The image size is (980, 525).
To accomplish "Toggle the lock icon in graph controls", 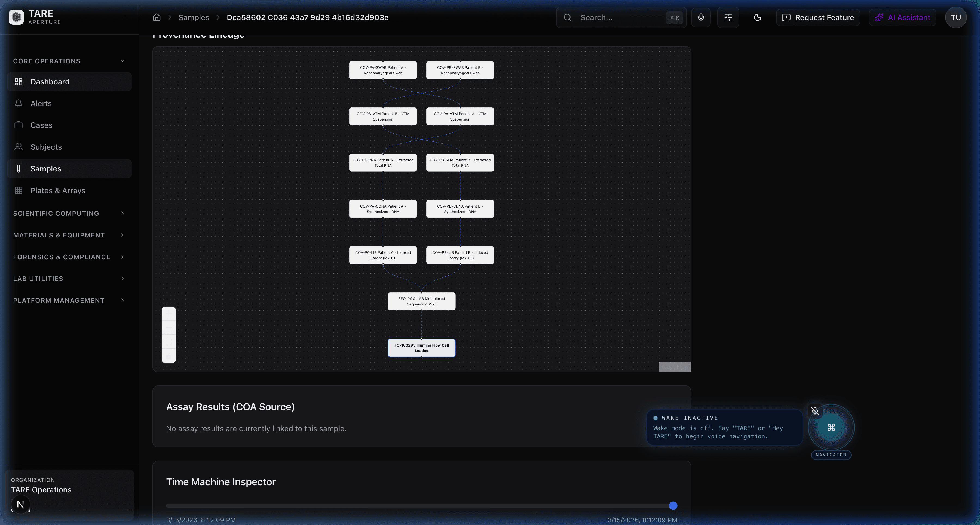I will click(169, 356).
